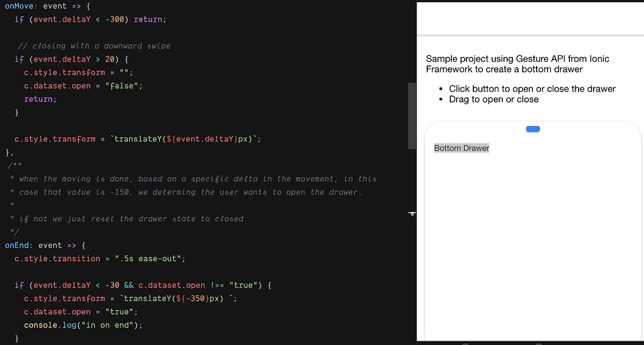The height and width of the screenshot is (345, 644).
Task: Click the Gesture API description heading text
Action: [517, 63]
